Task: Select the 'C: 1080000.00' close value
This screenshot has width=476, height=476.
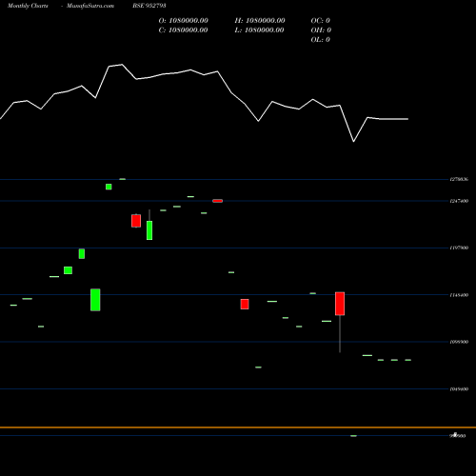Action: click(x=183, y=30)
